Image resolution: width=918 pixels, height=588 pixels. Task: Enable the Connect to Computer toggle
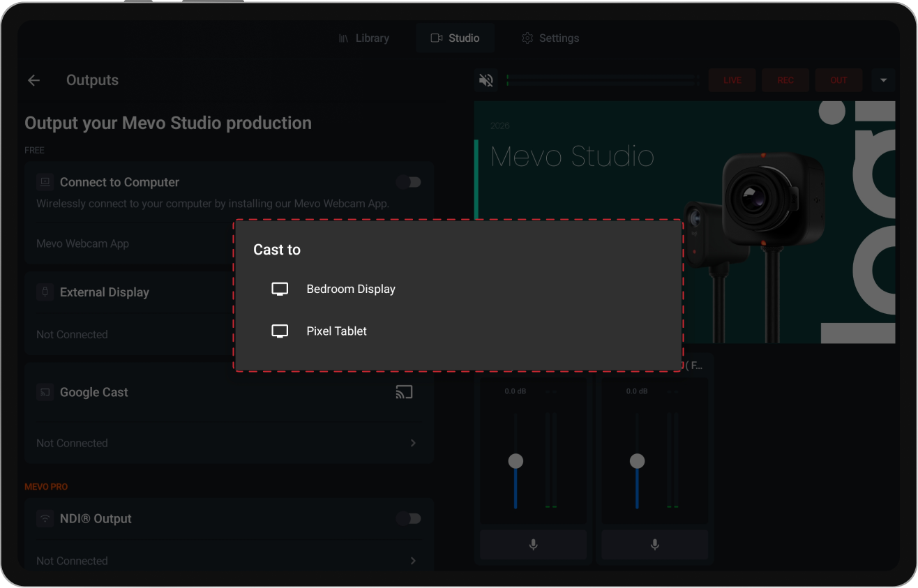coord(409,181)
